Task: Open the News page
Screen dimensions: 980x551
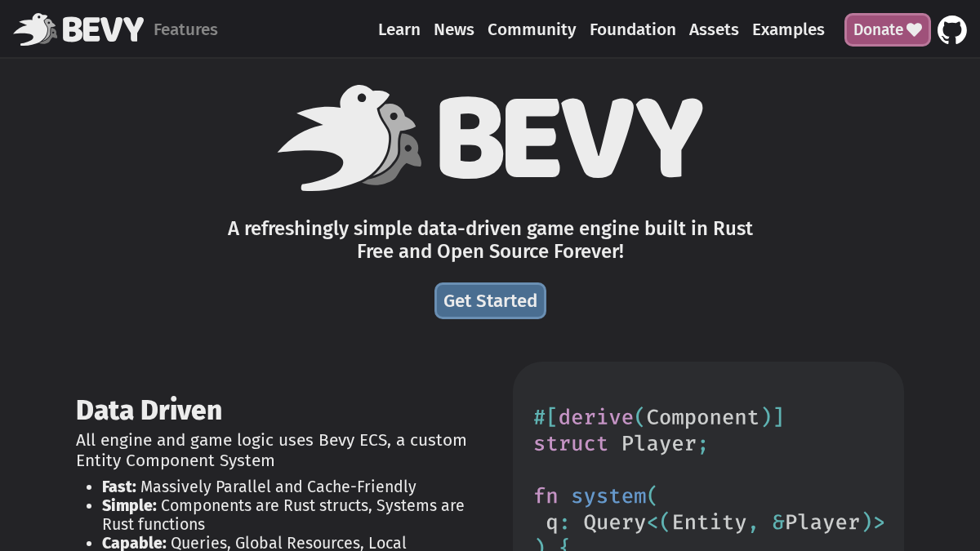Action: click(x=454, y=29)
